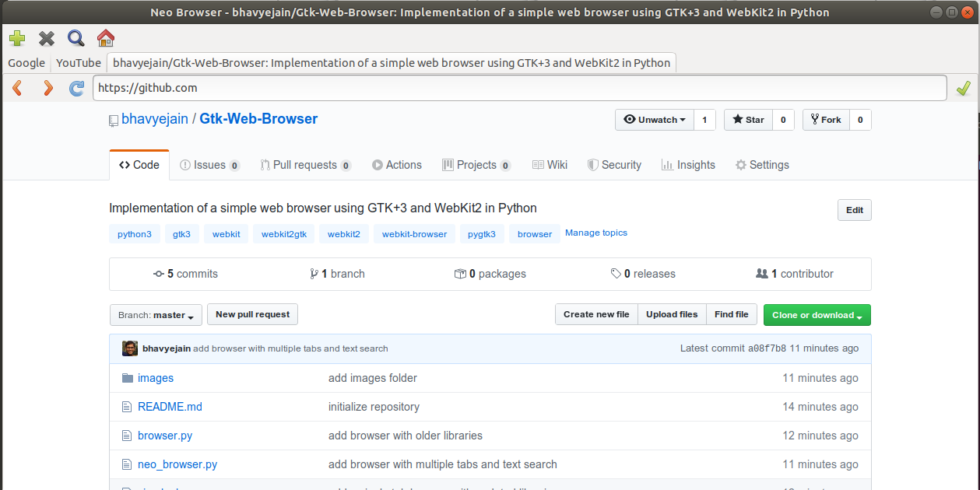Click the package icon next to 0 packages
This screenshot has height=490, width=980.
point(460,274)
